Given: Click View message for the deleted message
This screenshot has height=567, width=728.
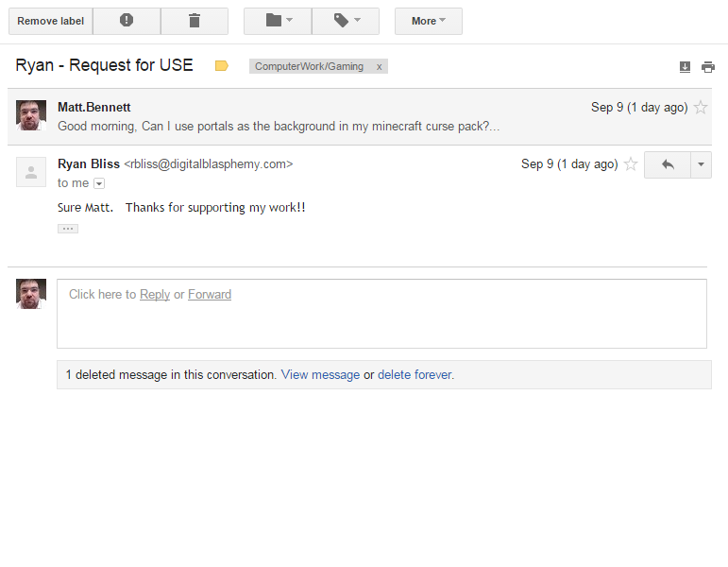Looking at the screenshot, I should pos(320,374).
